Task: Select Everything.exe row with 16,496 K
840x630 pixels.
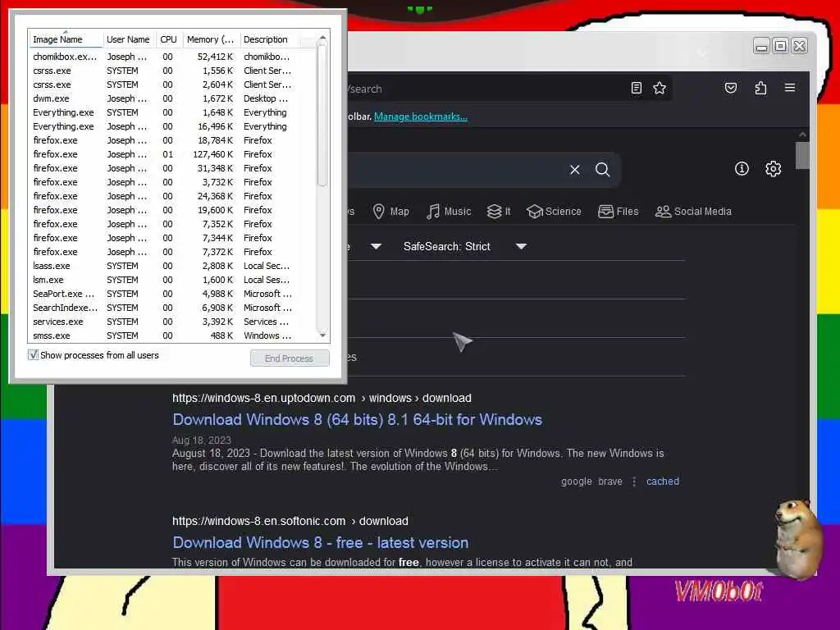Action: click(x=171, y=126)
